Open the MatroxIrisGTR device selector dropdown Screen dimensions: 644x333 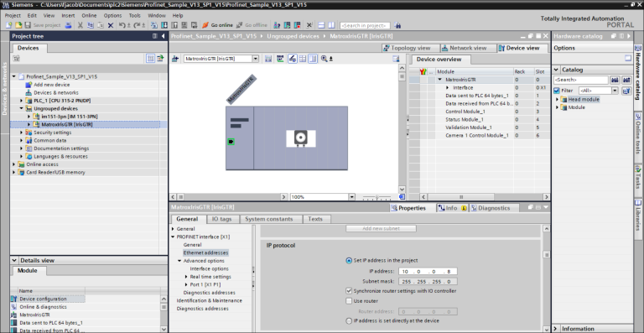coord(256,59)
